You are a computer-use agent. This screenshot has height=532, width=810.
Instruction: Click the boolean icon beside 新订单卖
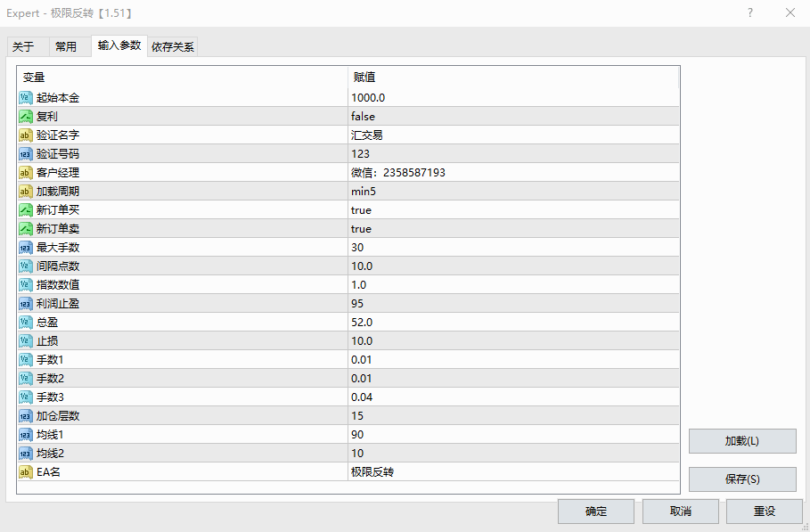pyautogui.click(x=26, y=229)
